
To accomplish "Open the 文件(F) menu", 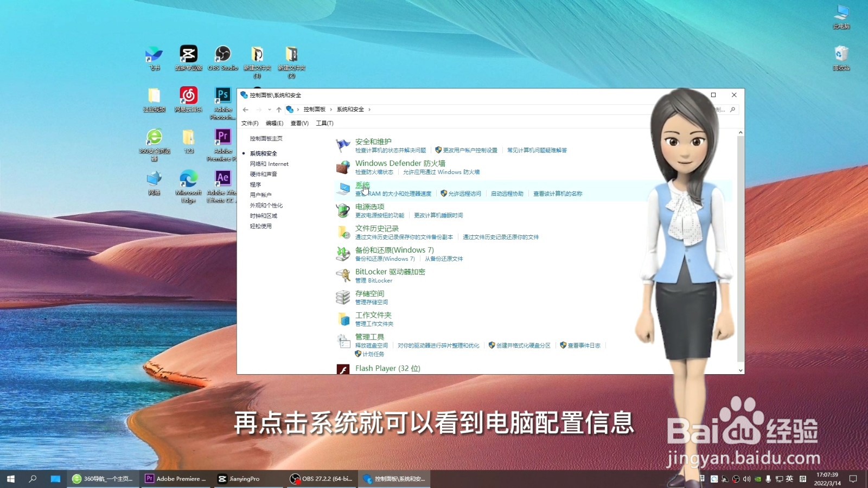I will 250,123.
